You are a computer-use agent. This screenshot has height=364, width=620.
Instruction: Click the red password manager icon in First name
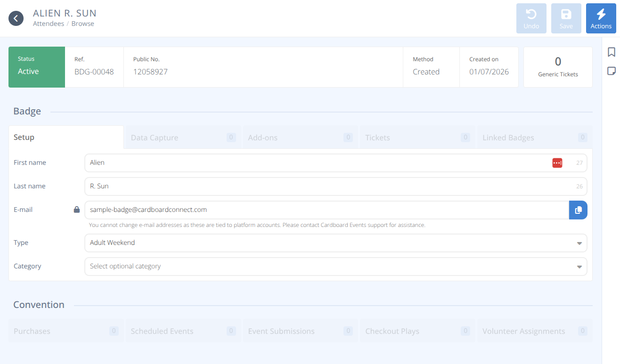[x=557, y=162]
